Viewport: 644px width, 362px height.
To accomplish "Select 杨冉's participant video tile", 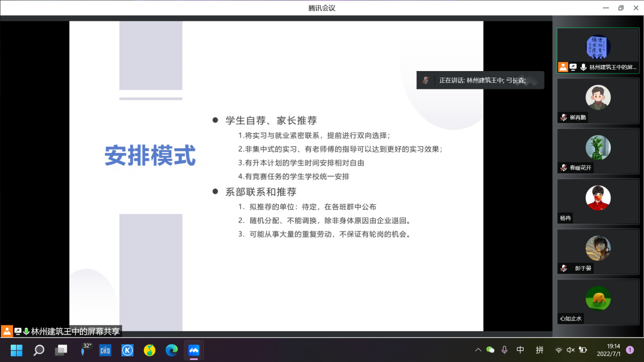I will [598, 201].
